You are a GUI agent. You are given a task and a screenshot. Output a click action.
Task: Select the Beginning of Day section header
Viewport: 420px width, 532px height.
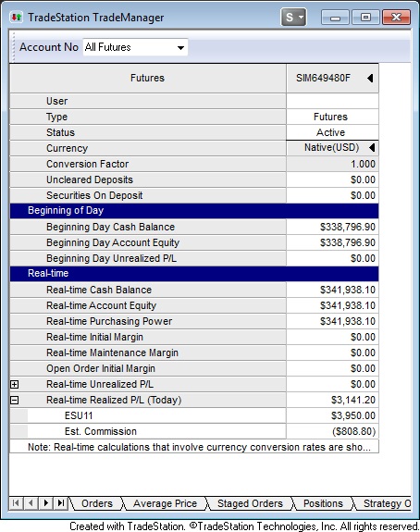[x=194, y=211]
